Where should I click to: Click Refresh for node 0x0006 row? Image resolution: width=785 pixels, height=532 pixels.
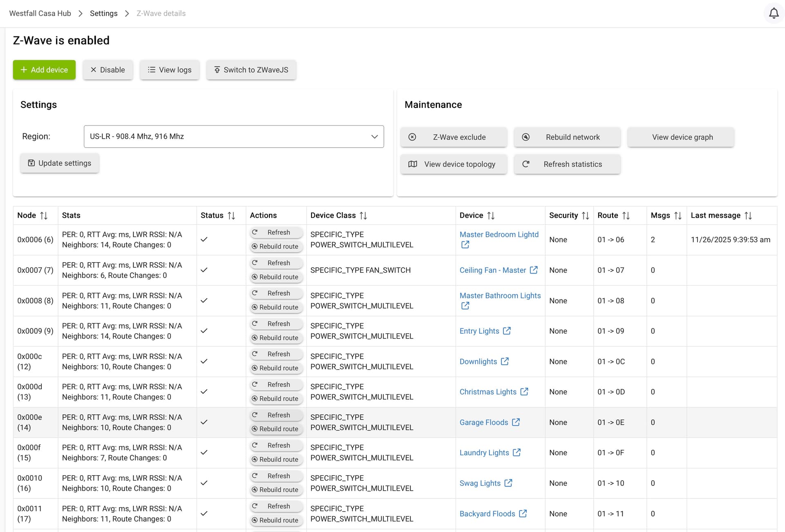click(x=276, y=232)
